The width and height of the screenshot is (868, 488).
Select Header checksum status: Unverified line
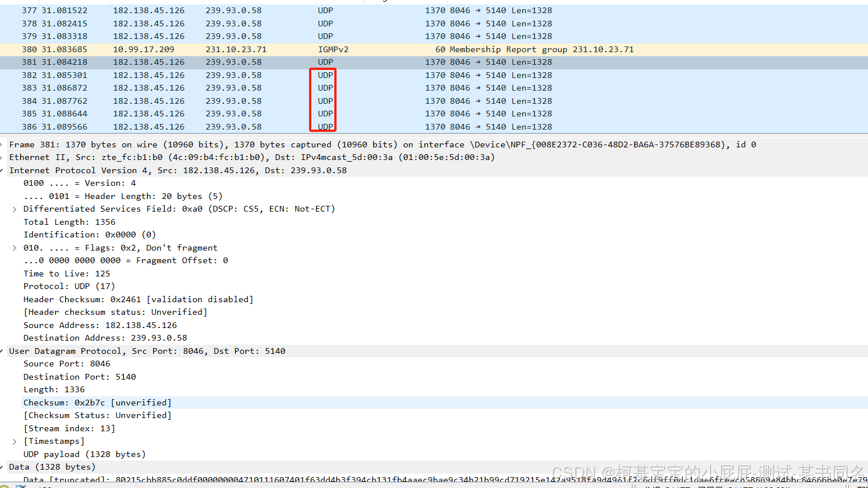115,312
